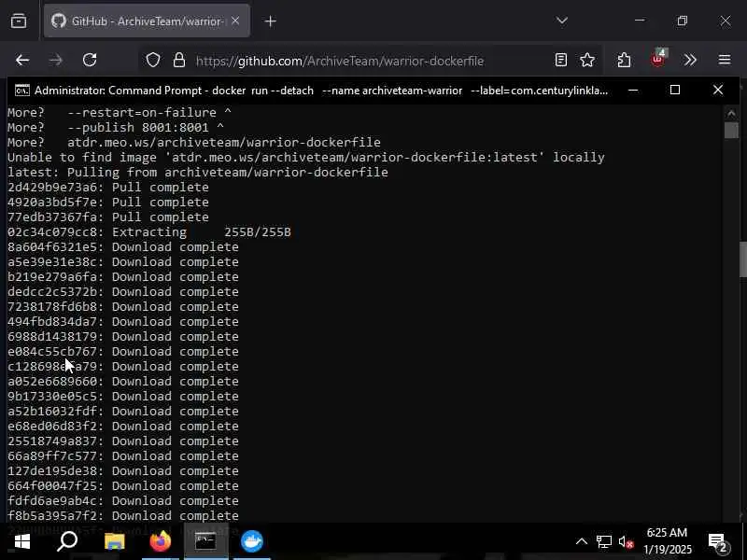The image size is (747, 560).
Task: Click layer '2d429b9e73a6: Pull complete'
Action: 108,188
